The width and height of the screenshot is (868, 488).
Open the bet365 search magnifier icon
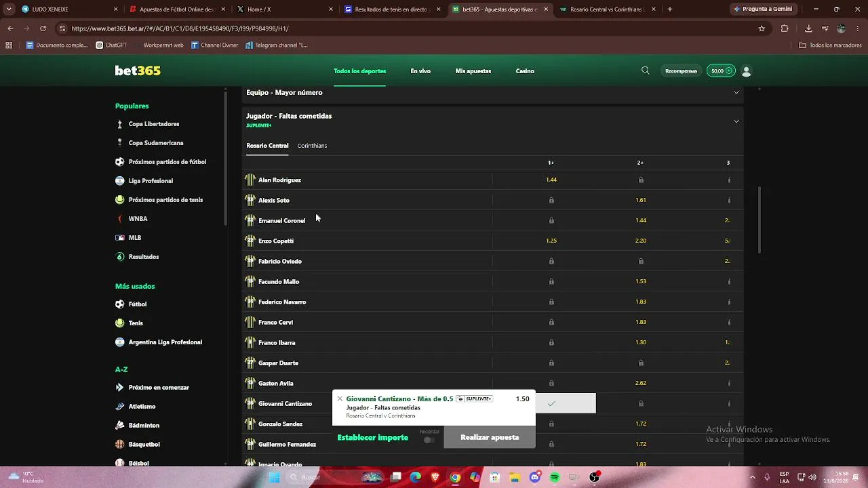click(x=646, y=70)
